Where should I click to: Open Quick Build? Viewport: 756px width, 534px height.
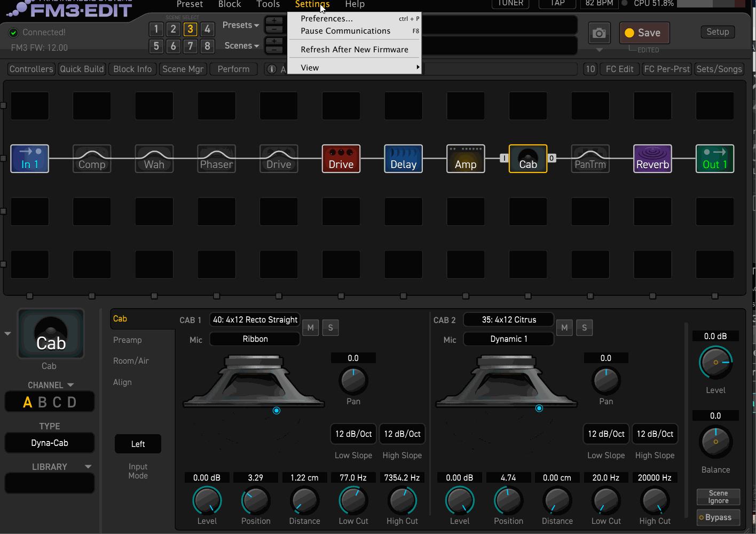(82, 69)
